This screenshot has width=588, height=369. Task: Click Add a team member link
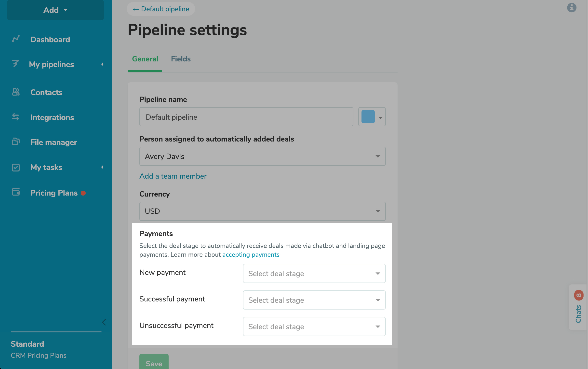(173, 176)
